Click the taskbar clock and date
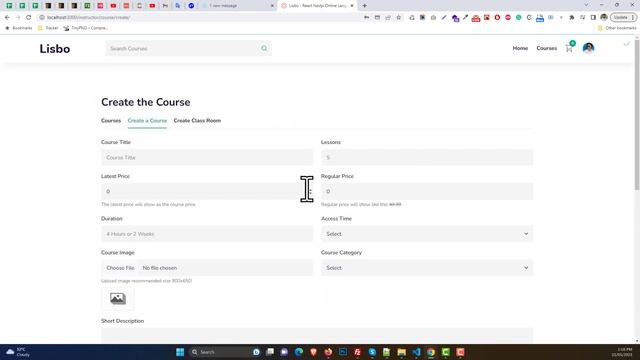 (622, 352)
